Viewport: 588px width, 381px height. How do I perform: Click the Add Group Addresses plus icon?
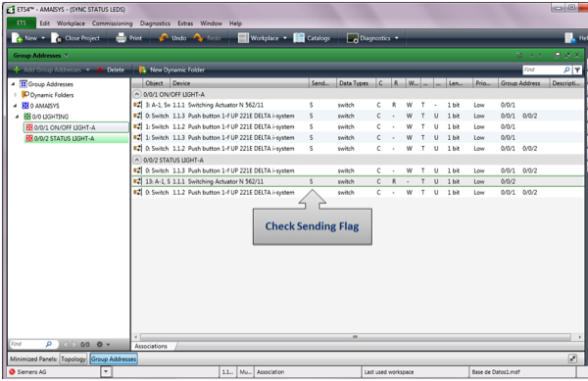point(17,70)
